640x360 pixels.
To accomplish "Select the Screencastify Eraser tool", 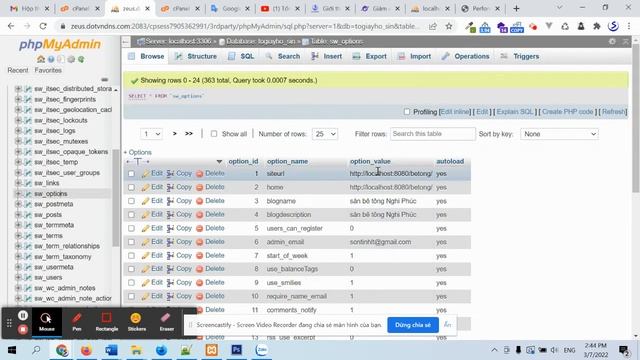I will 166,322.
